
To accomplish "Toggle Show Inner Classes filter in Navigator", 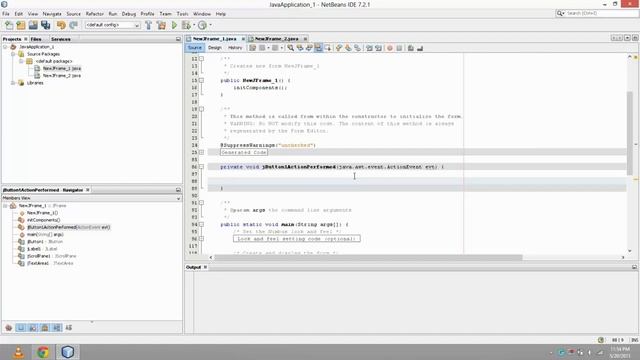I will click(x=57, y=328).
